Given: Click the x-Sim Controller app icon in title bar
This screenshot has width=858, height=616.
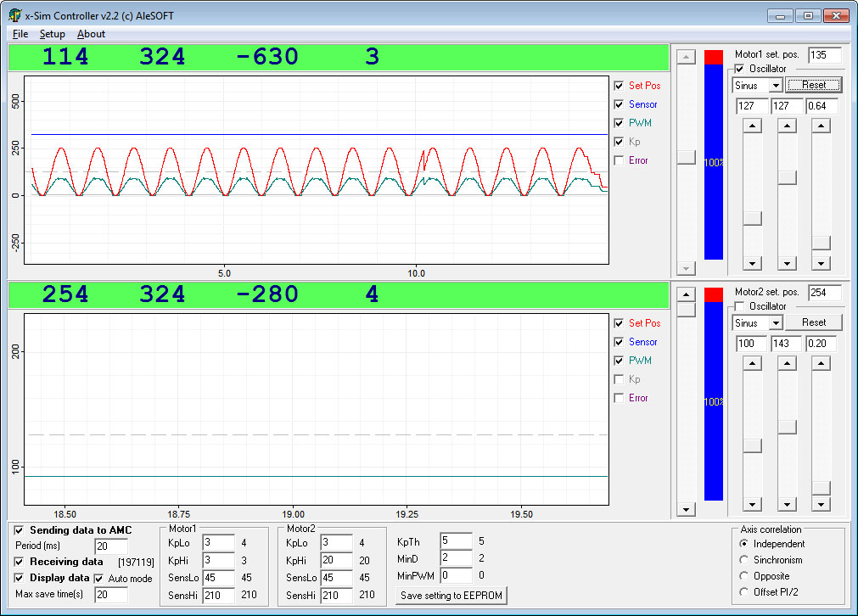Looking at the screenshot, I should [x=14, y=15].
